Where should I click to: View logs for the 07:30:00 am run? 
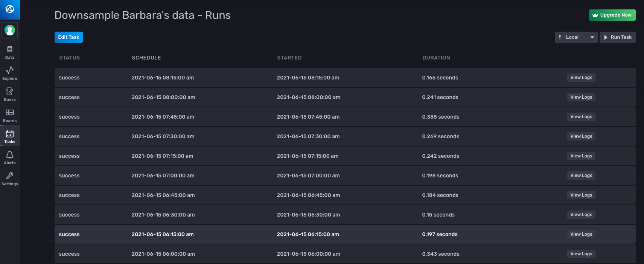coord(581,136)
